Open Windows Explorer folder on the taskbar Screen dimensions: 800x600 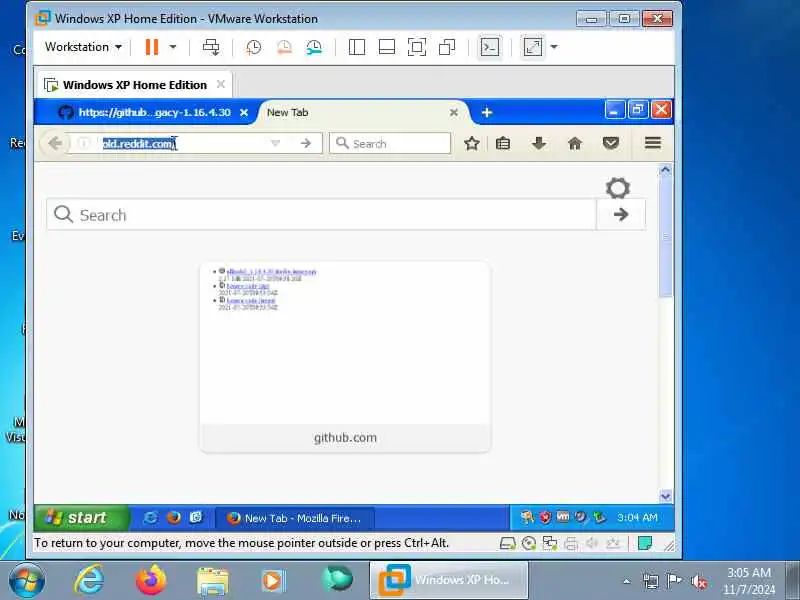click(213, 582)
